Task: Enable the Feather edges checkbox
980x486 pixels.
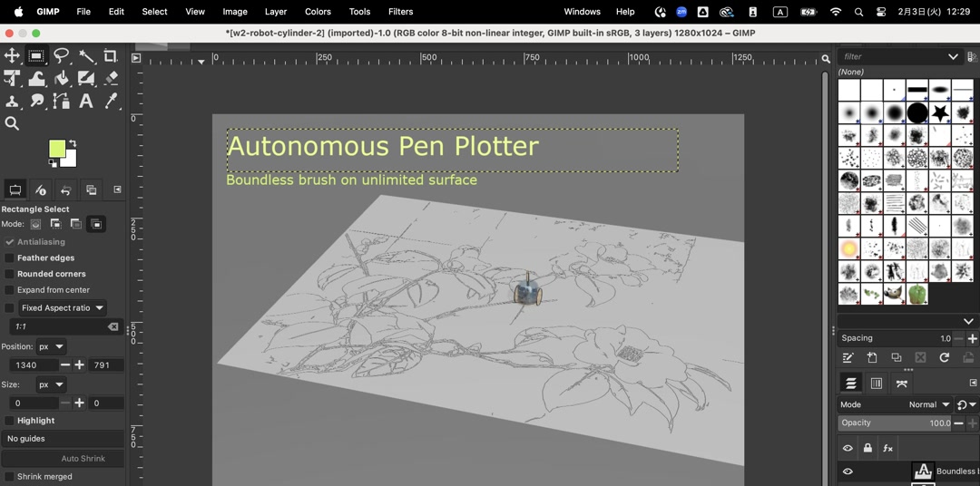Action: 9,258
